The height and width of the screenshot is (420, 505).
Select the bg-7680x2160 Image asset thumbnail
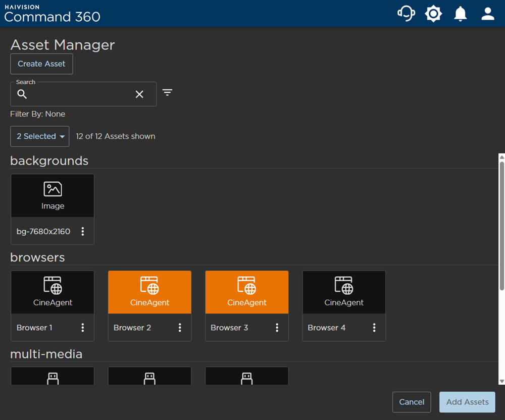(53, 196)
